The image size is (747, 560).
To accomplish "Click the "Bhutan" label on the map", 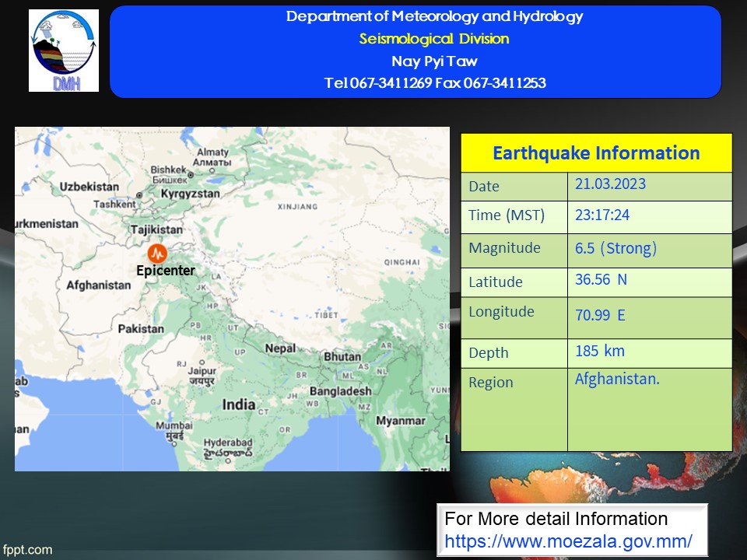I will pos(342,357).
